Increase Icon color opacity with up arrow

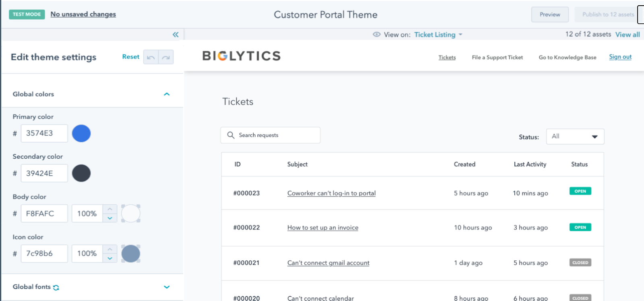(x=110, y=249)
